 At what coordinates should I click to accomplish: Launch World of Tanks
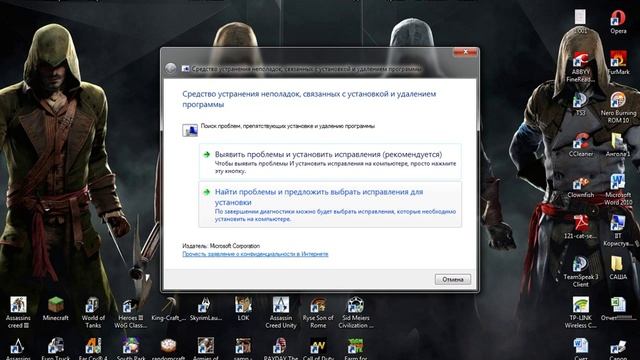(93, 312)
